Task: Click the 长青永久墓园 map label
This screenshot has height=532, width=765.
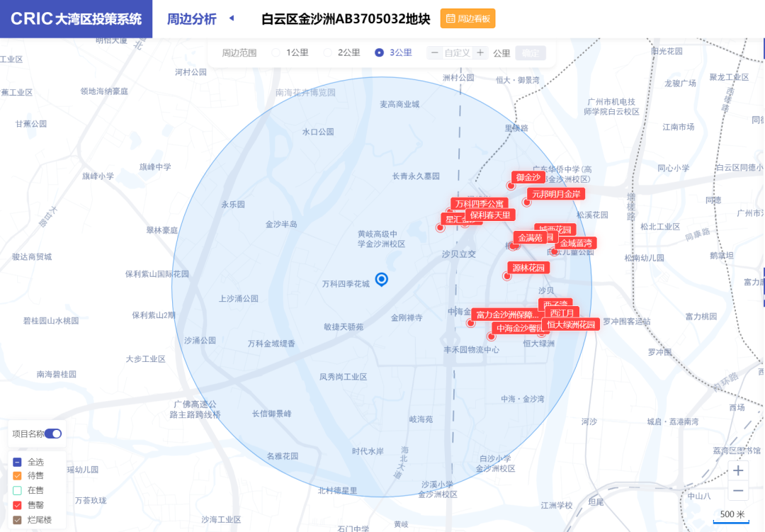Action: [416, 176]
